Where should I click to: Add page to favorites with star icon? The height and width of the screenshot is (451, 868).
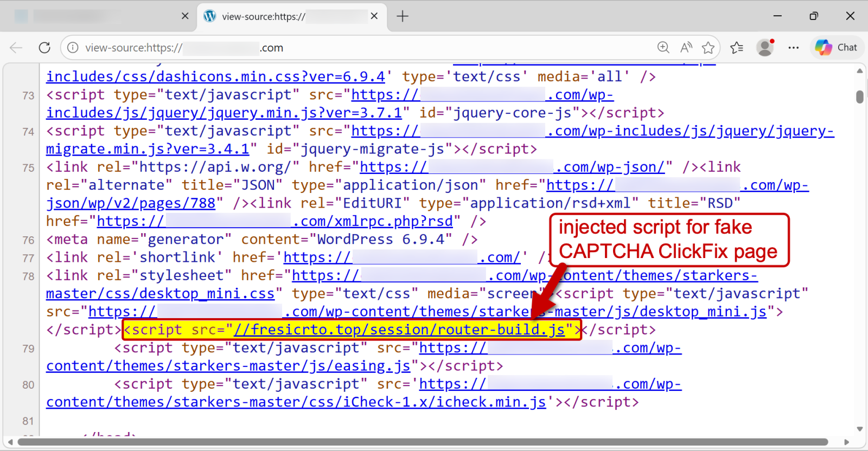point(708,48)
